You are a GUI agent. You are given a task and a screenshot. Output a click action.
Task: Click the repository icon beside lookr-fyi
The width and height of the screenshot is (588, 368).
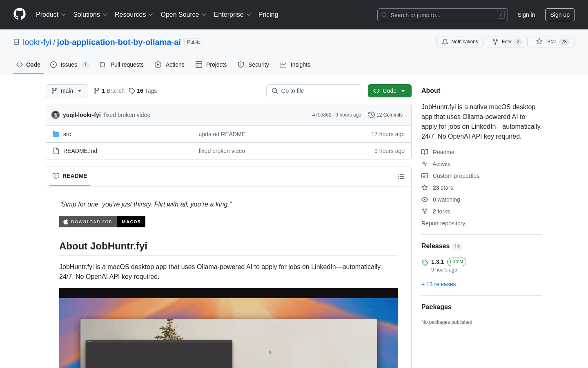click(16, 42)
